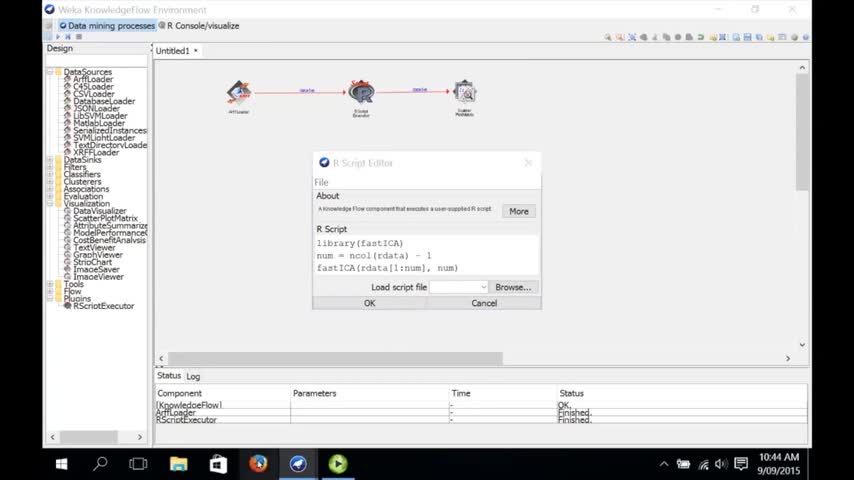Image resolution: width=854 pixels, height=480 pixels.
Task: Click the blue floppy disk save icon
Action: 747,37
